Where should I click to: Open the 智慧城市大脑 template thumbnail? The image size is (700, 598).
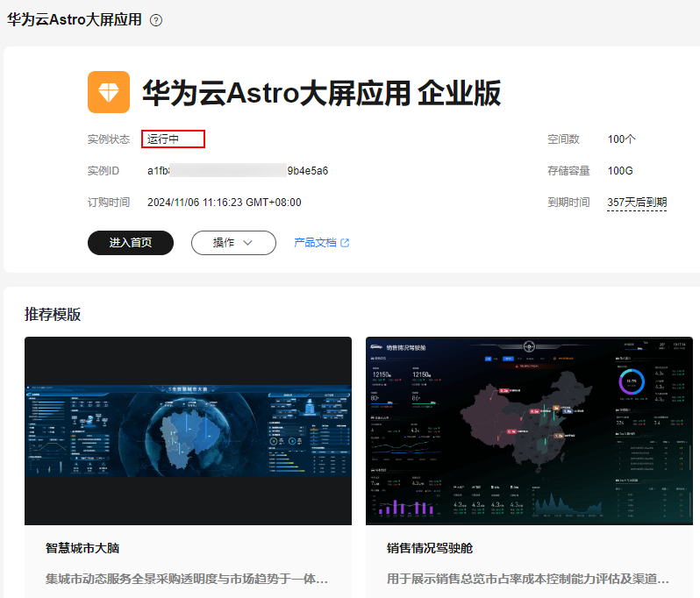(188, 431)
